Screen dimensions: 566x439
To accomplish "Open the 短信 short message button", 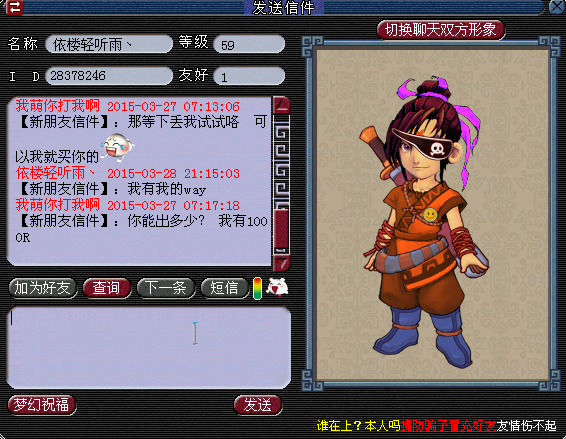I will [x=225, y=288].
